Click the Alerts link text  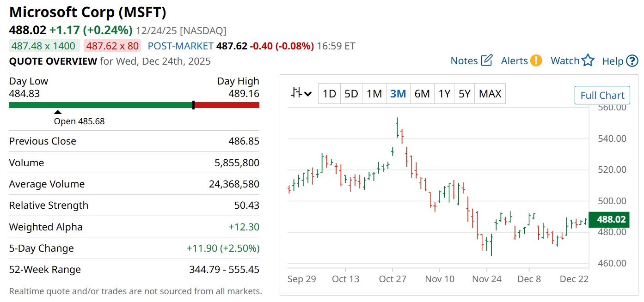point(515,60)
